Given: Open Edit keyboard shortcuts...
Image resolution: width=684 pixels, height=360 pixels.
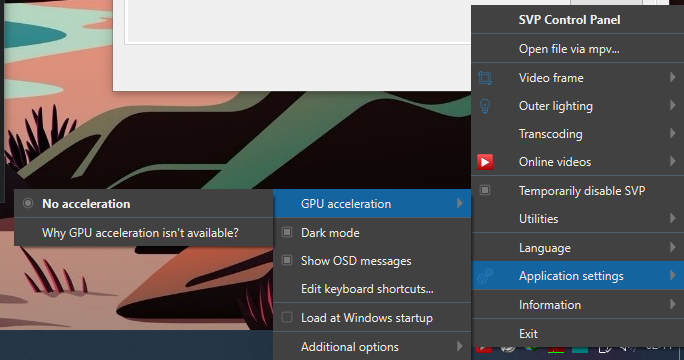Looking at the screenshot, I should [x=372, y=289].
